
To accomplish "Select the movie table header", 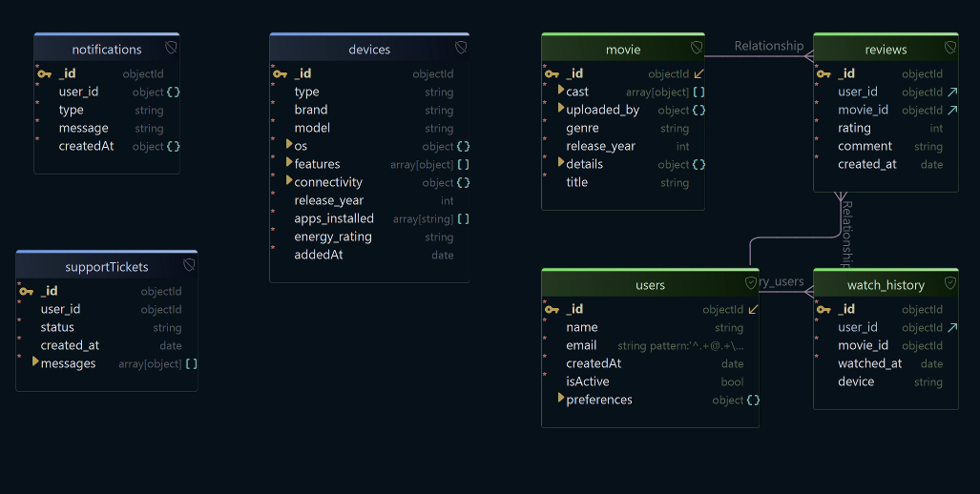I will pyautogui.click(x=623, y=48).
